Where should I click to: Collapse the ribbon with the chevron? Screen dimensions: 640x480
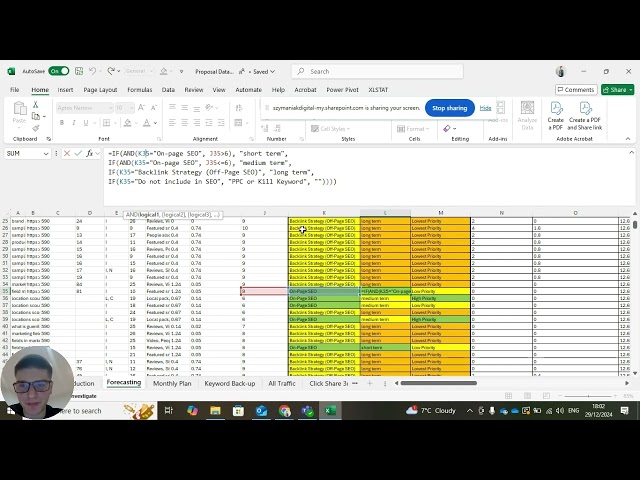click(x=628, y=139)
